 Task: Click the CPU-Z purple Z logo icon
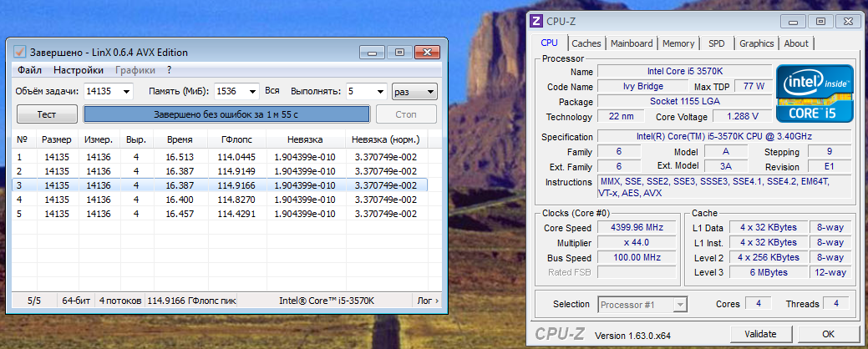tap(536, 22)
